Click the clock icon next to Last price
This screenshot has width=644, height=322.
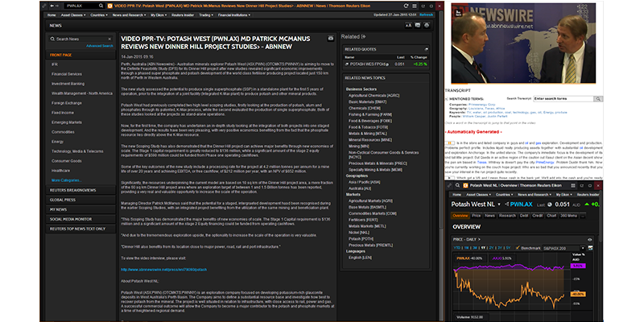(x=551, y=204)
